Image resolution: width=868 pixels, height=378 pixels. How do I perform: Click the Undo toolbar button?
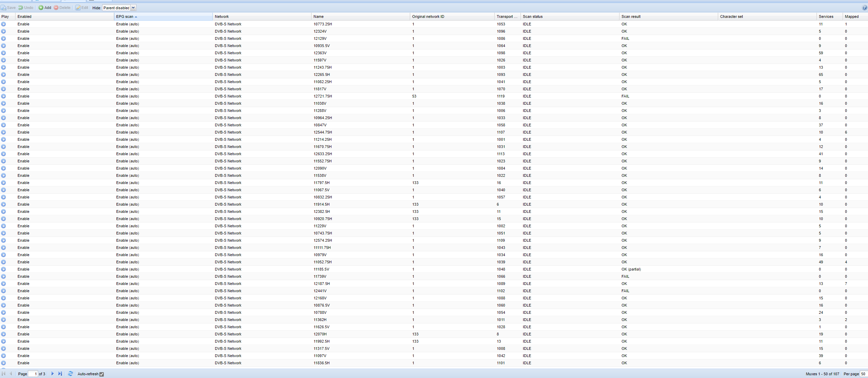click(26, 8)
